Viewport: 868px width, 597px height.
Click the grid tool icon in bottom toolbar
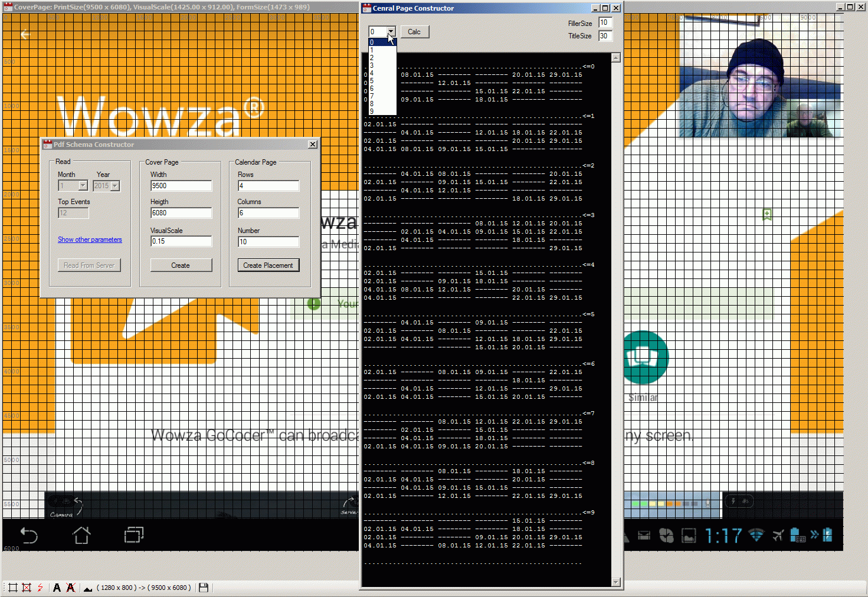(12, 588)
